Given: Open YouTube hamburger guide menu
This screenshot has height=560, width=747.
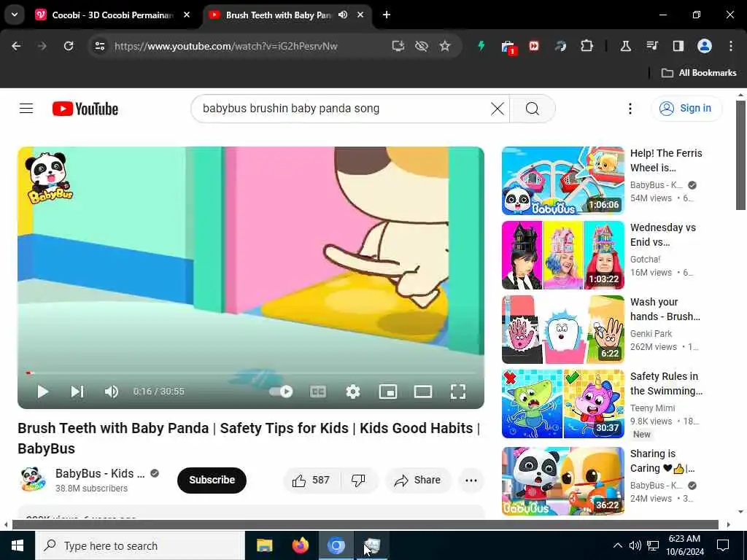Looking at the screenshot, I should click(26, 109).
